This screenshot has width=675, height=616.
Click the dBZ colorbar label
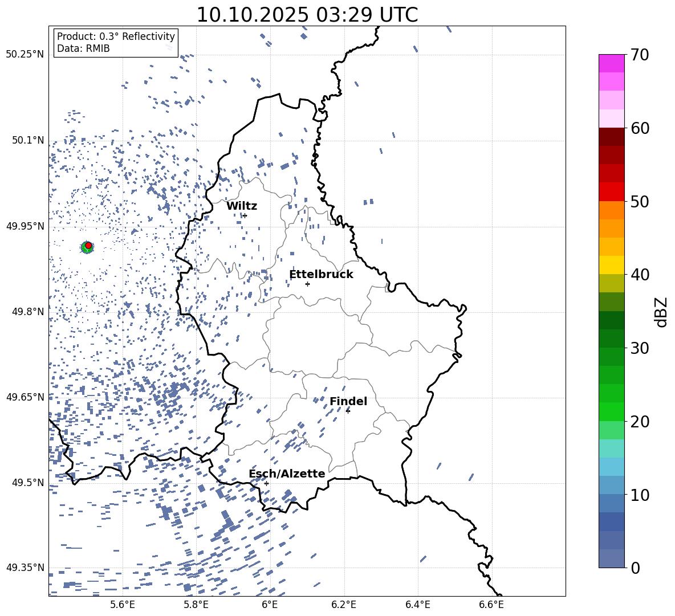pyautogui.click(x=661, y=312)
